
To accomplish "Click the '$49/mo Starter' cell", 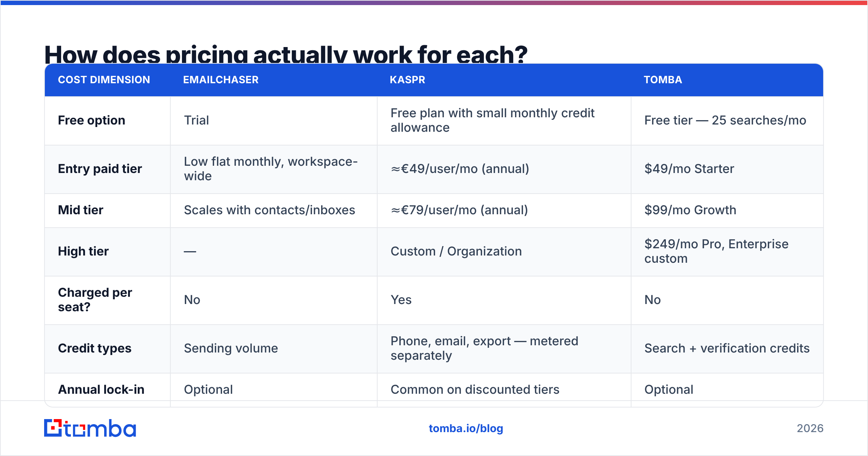I will [x=689, y=169].
